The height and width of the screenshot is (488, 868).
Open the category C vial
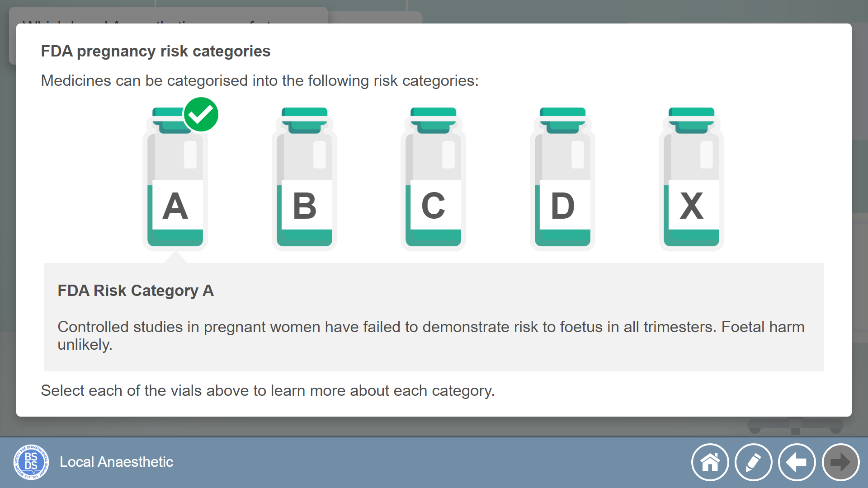433,179
